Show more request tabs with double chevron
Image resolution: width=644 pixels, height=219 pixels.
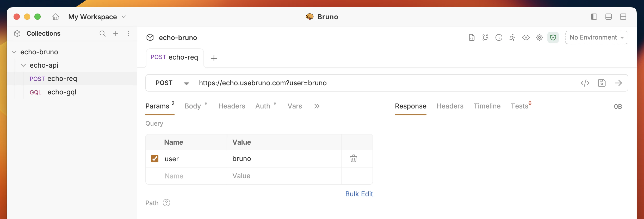coord(317,106)
